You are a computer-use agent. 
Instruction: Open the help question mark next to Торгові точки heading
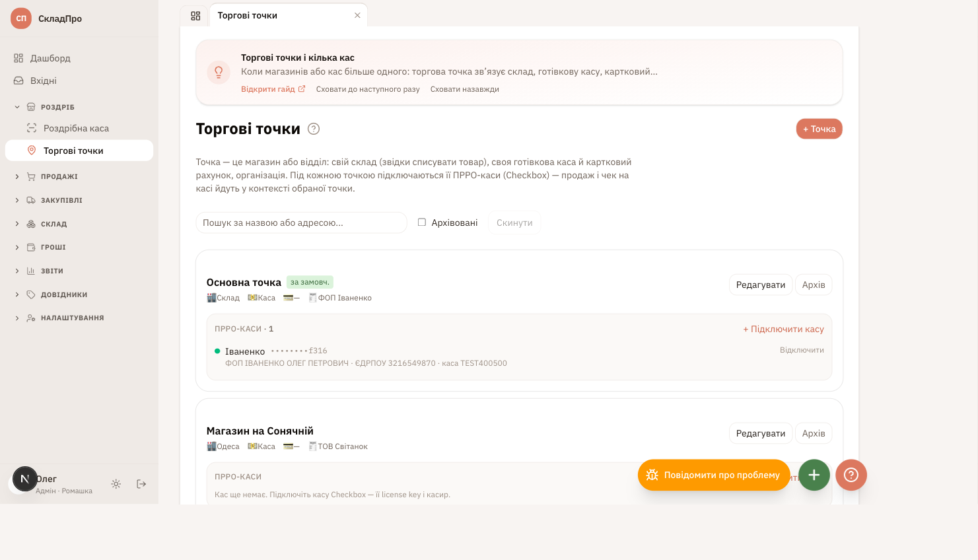314,129
